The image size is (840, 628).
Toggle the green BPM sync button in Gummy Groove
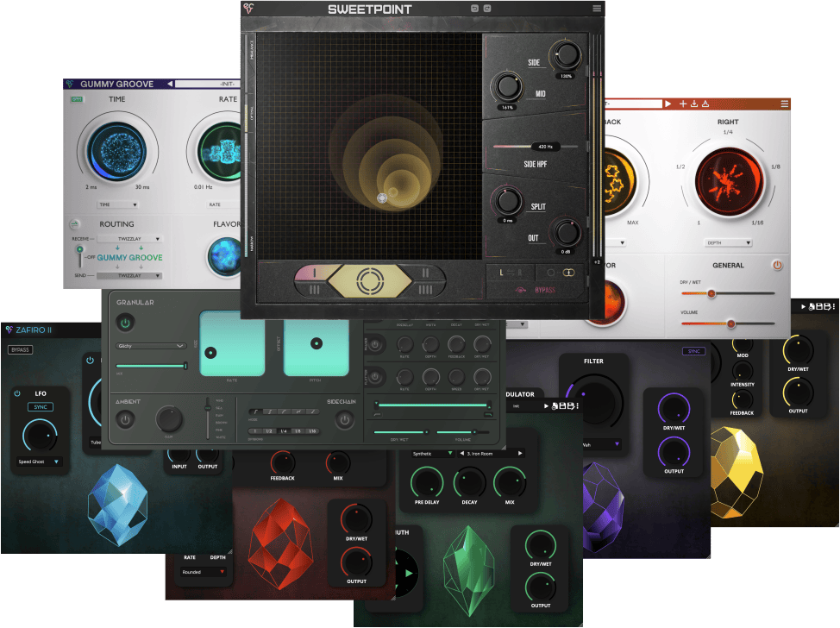(x=77, y=99)
